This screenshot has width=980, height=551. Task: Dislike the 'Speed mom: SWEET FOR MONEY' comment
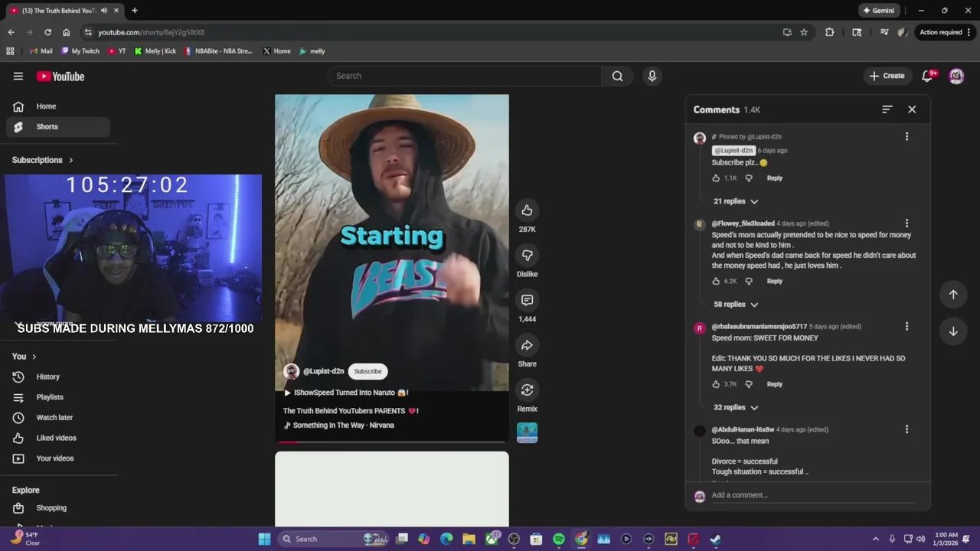pos(749,384)
